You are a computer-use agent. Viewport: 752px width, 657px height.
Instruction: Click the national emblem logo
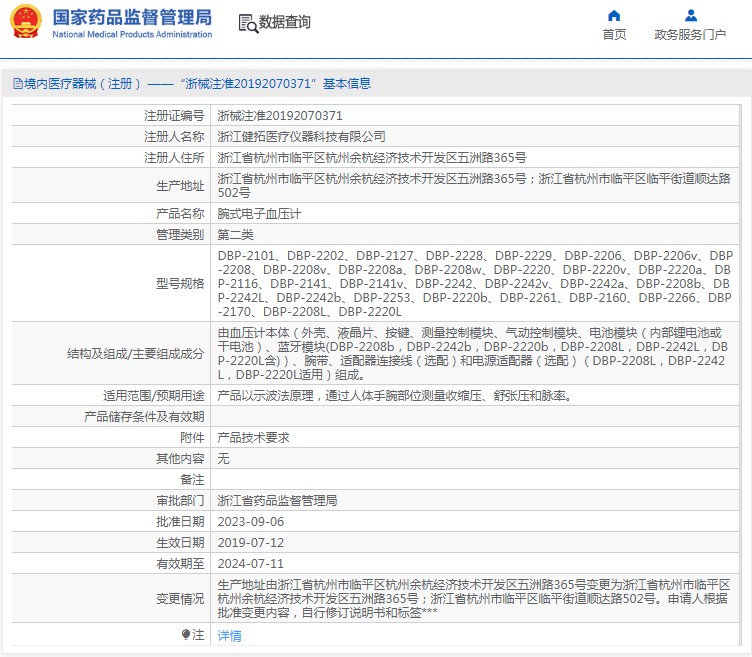[26, 22]
